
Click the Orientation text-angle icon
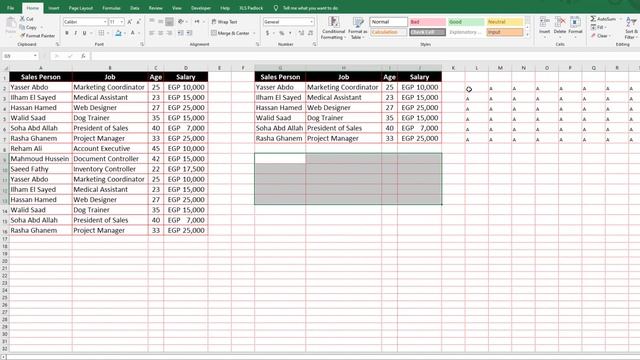point(181,21)
